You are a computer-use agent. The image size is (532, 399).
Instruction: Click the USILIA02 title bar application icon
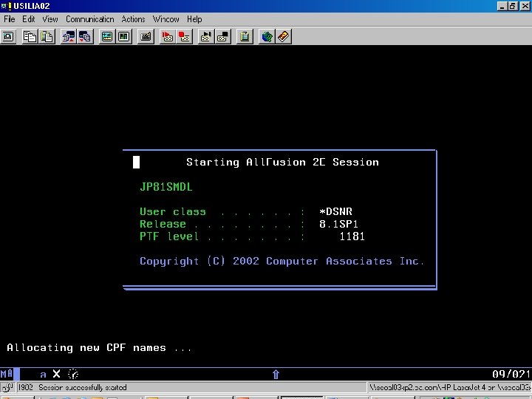(6, 6)
